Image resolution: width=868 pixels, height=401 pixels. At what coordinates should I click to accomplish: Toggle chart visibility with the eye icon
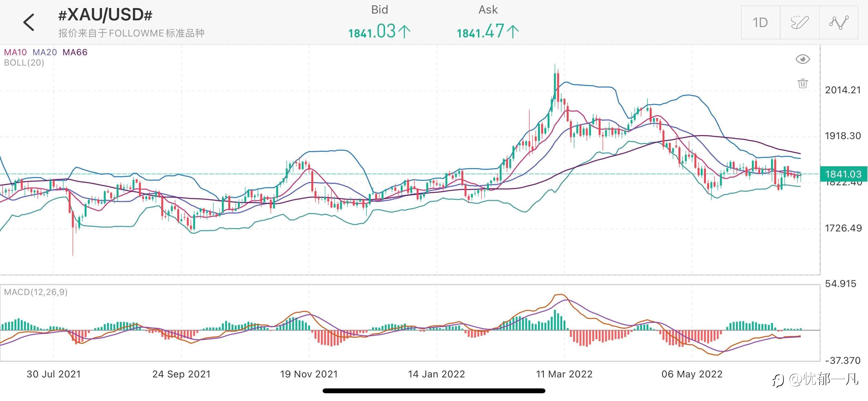[803, 59]
